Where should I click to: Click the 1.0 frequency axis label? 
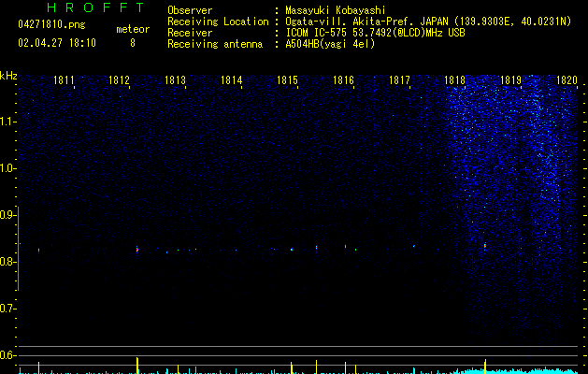(x=7, y=168)
